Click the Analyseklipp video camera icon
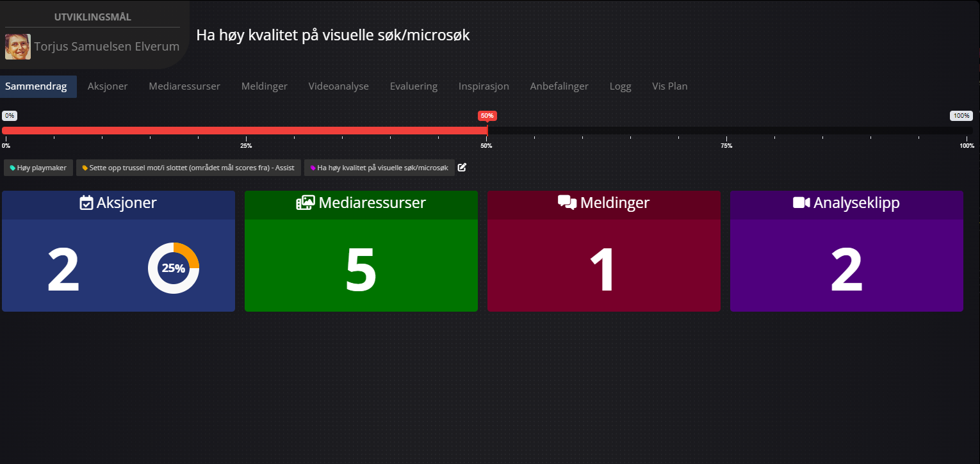 coord(801,203)
